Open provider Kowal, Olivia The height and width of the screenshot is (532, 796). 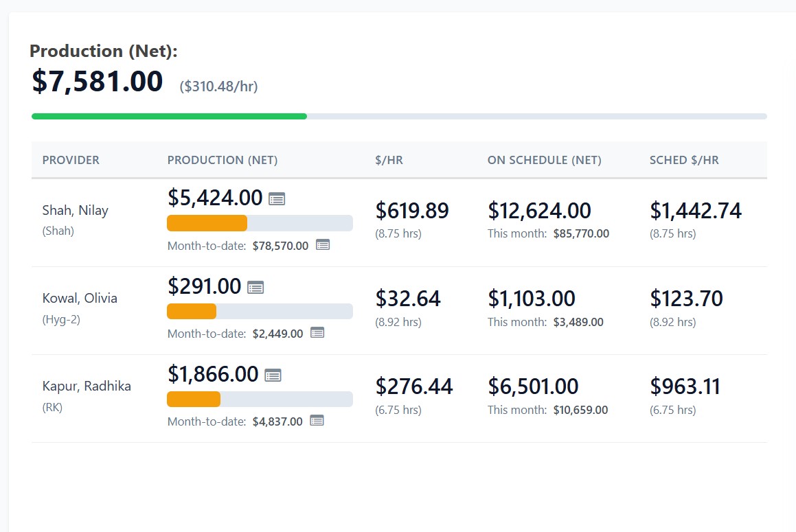pos(80,298)
